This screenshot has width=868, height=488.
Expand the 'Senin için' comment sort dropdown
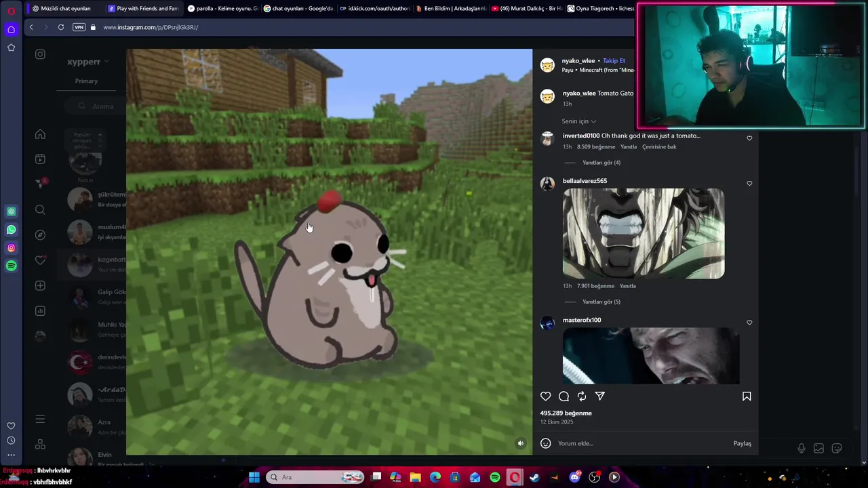(x=578, y=121)
